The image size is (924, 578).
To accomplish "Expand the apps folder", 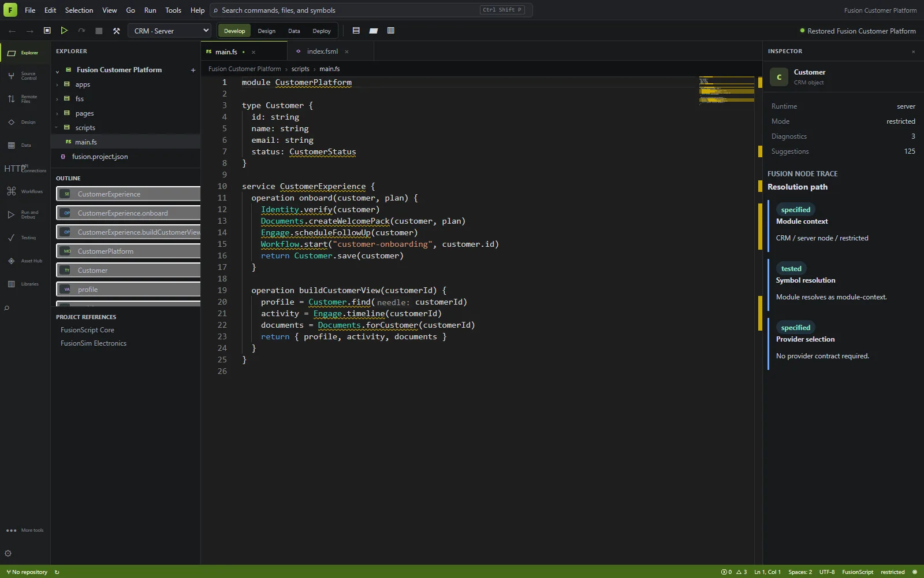I will (x=57, y=85).
